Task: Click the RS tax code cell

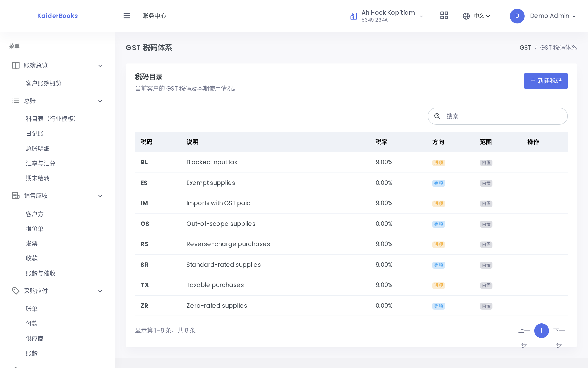Action: 144,244
